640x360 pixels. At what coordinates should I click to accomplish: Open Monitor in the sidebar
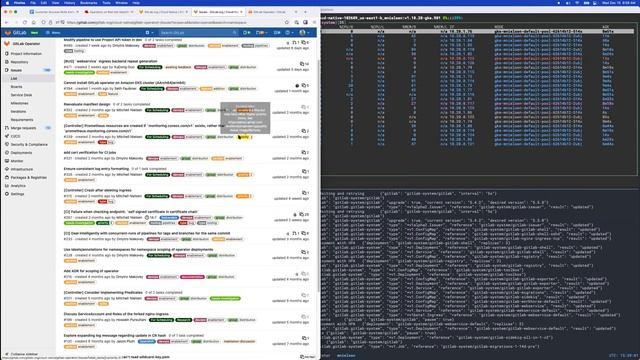(17, 161)
